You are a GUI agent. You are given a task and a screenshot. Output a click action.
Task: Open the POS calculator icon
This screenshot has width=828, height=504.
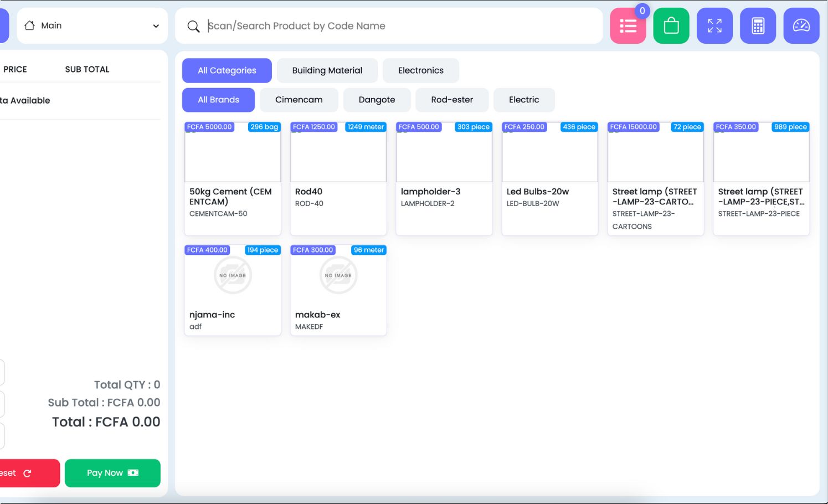pyautogui.click(x=758, y=25)
